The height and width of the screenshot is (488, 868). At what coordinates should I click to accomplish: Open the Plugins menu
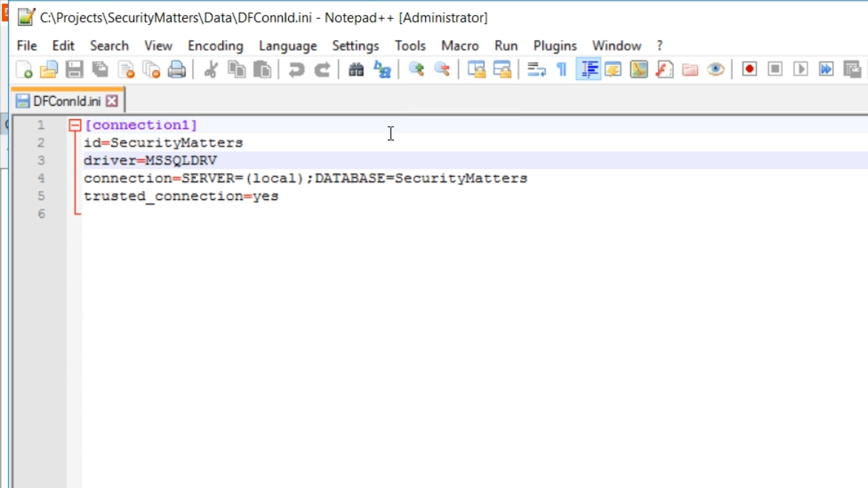[555, 45]
